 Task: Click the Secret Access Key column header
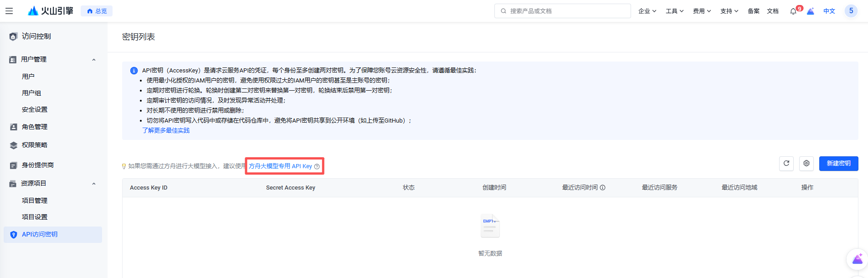pyautogui.click(x=291, y=188)
